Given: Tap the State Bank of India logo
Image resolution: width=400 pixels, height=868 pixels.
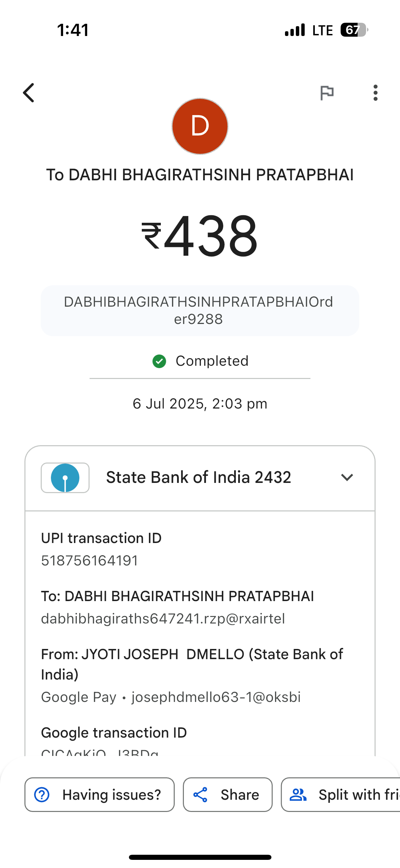Looking at the screenshot, I should tap(65, 477).
